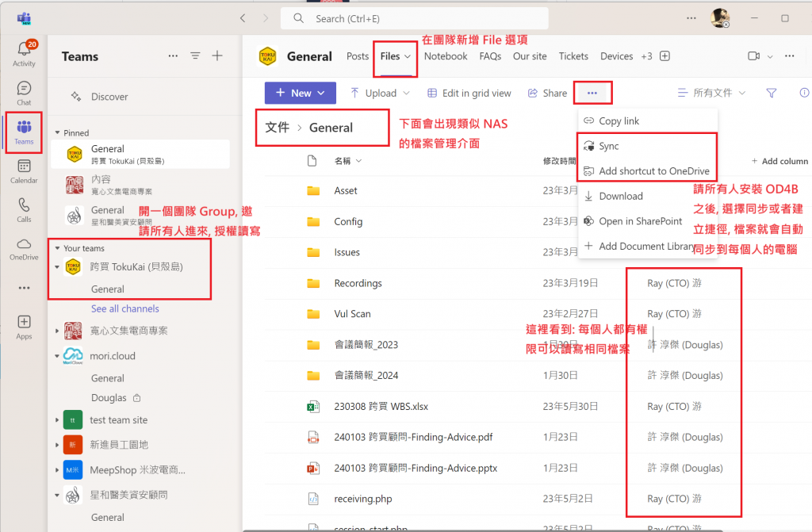Open the Tickets tab
The width and height of the screenshot is (812, 532).
(x=573, y=56)
